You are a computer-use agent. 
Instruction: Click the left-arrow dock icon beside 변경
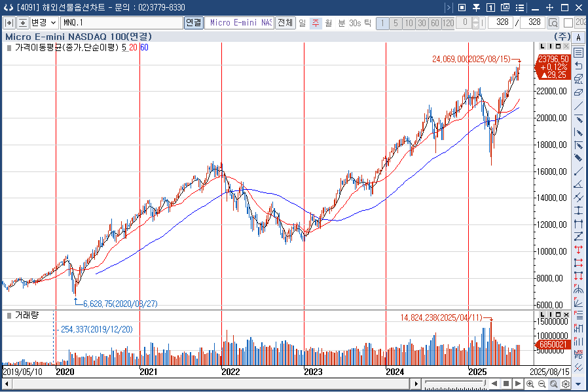(9, 23)
